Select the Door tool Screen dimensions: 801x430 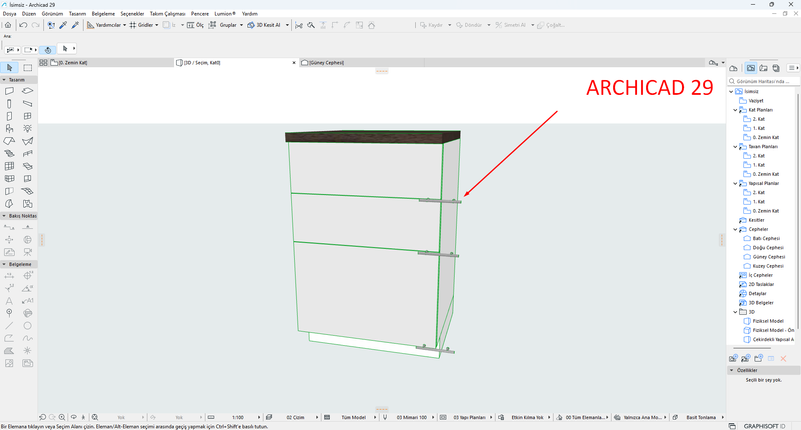point(9,116)
